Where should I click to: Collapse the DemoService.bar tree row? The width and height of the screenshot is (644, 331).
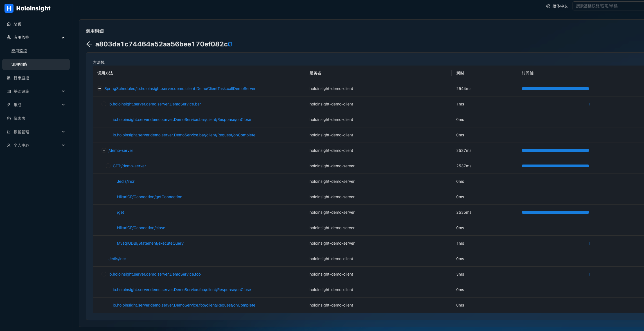(x=104, y=104)
